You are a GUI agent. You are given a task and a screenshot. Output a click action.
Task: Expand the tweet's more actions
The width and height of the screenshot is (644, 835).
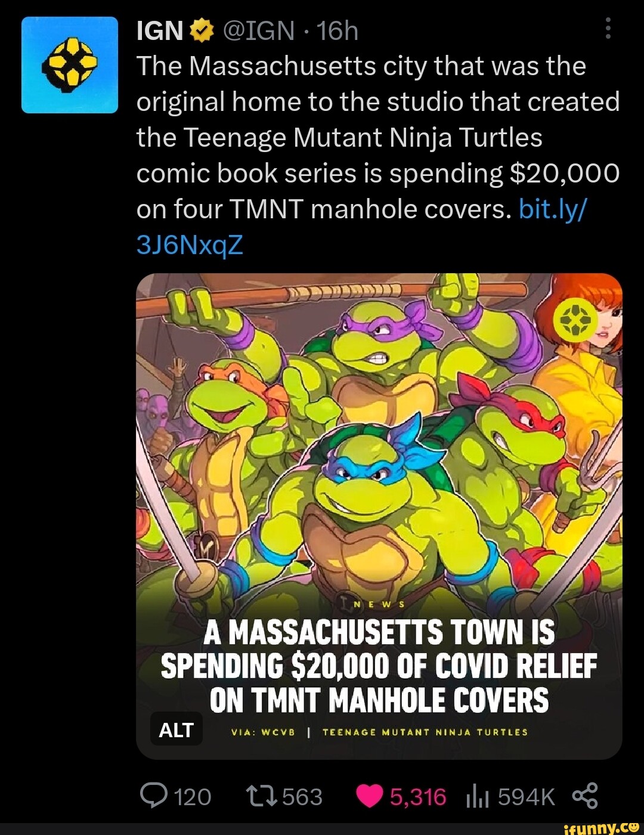tap(608, 29)
